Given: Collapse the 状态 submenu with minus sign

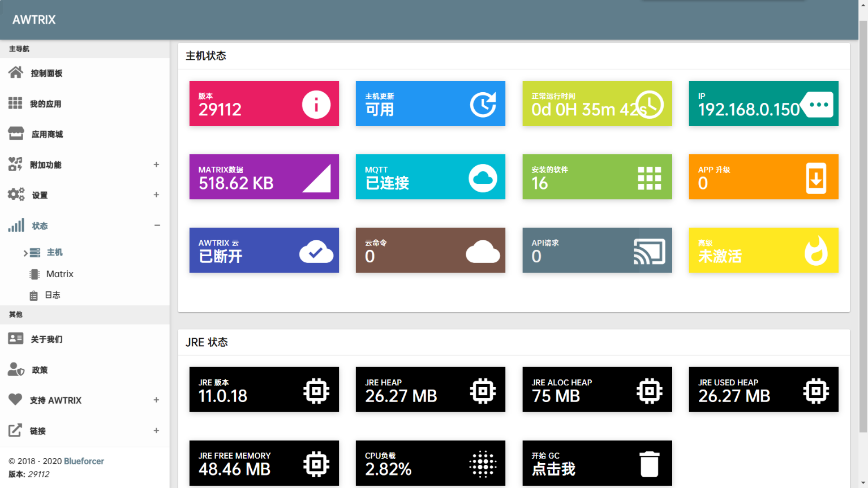Looking at the screenshot, I should tap(157, 226).
